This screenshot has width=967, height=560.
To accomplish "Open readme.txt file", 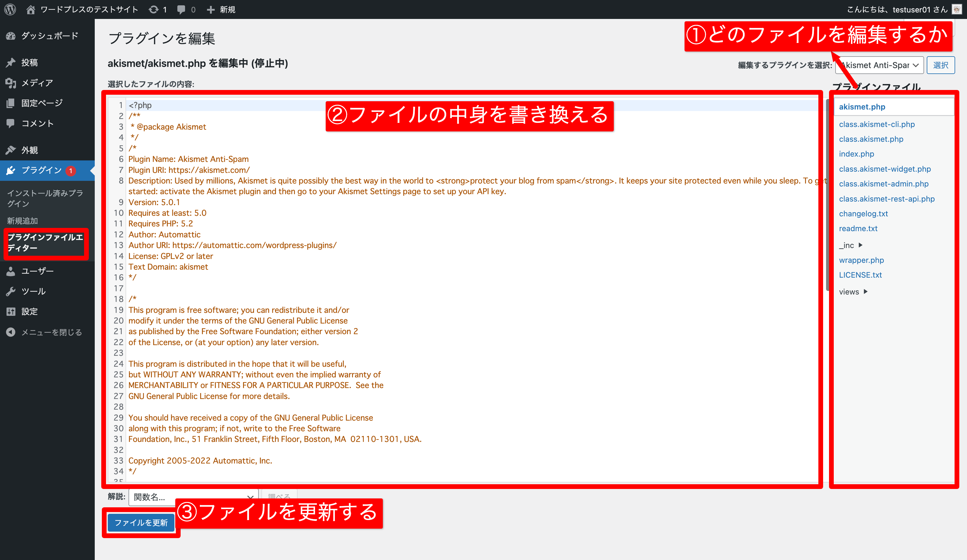I will tap(858, 228).
